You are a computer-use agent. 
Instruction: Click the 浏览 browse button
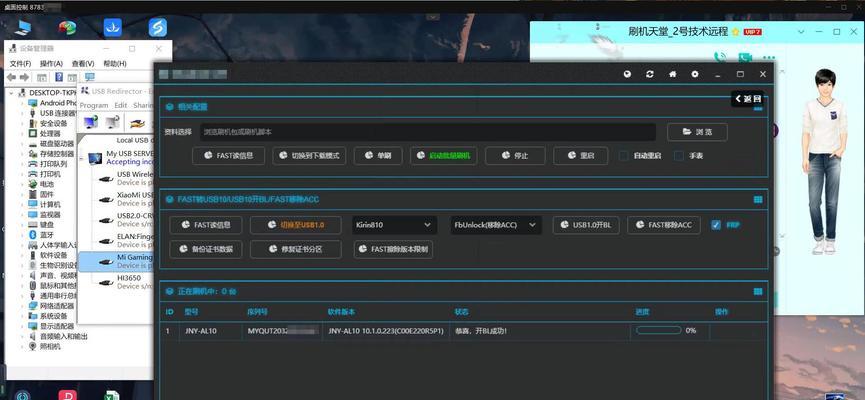697,132
